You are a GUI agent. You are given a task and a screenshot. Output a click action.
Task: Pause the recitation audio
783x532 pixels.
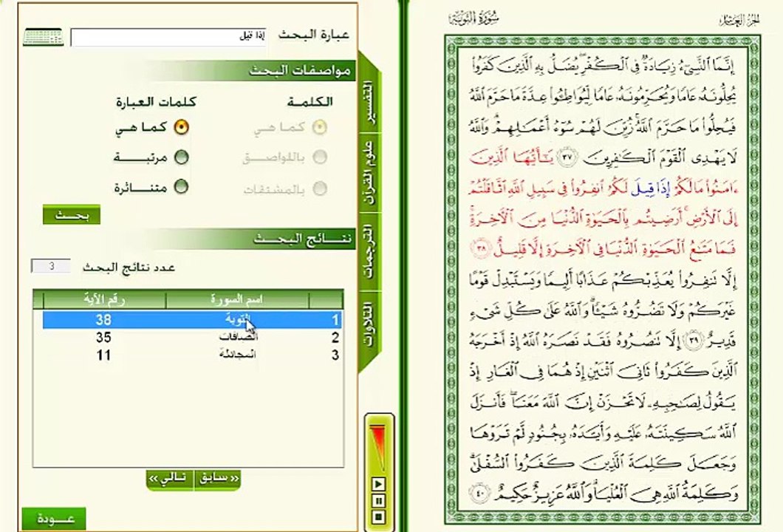(378, 500)
